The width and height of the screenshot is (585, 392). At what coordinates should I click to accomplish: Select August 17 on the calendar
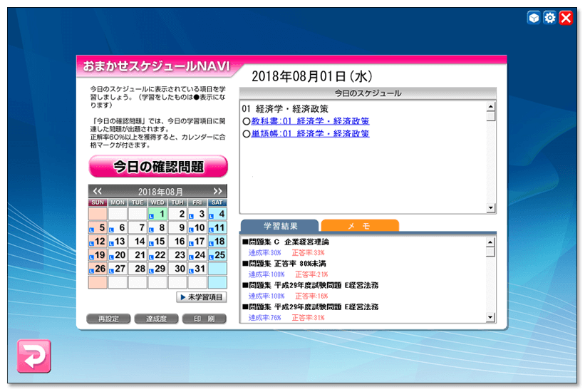click(197, 241)
